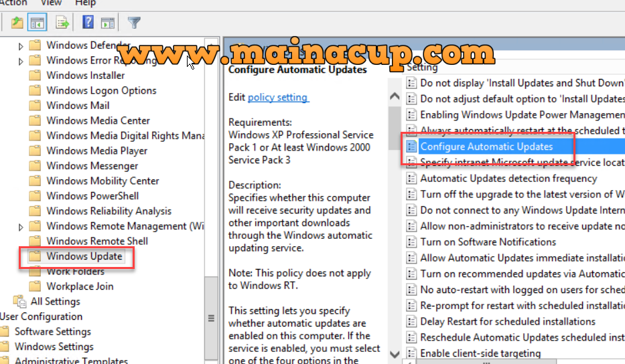Expand the Windows Defender tree node
The height and width of the screenshot is (364, 625).
(x=21, y=46)
